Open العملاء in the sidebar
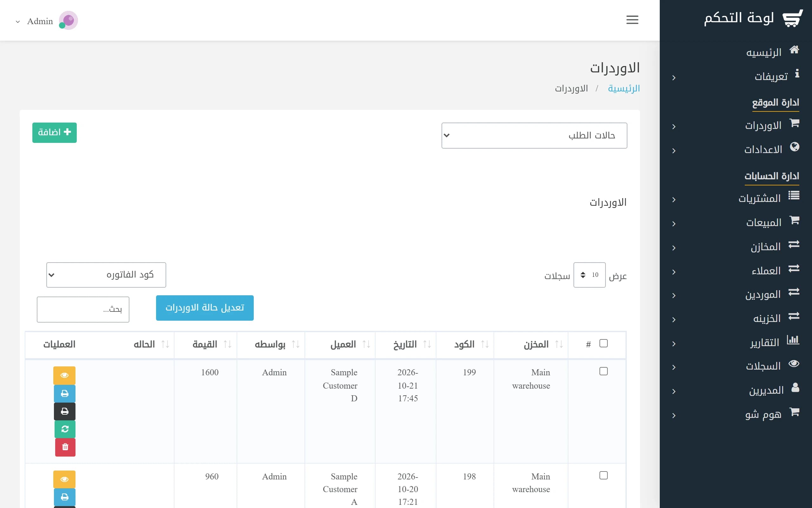The height and width of the screenshot is (508, 812). (736, 271)
